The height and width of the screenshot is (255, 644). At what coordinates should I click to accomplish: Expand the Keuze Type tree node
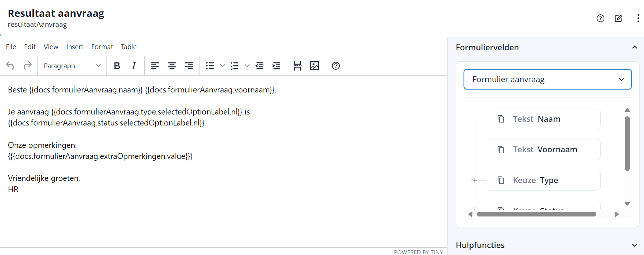click(x=475, y=180)
